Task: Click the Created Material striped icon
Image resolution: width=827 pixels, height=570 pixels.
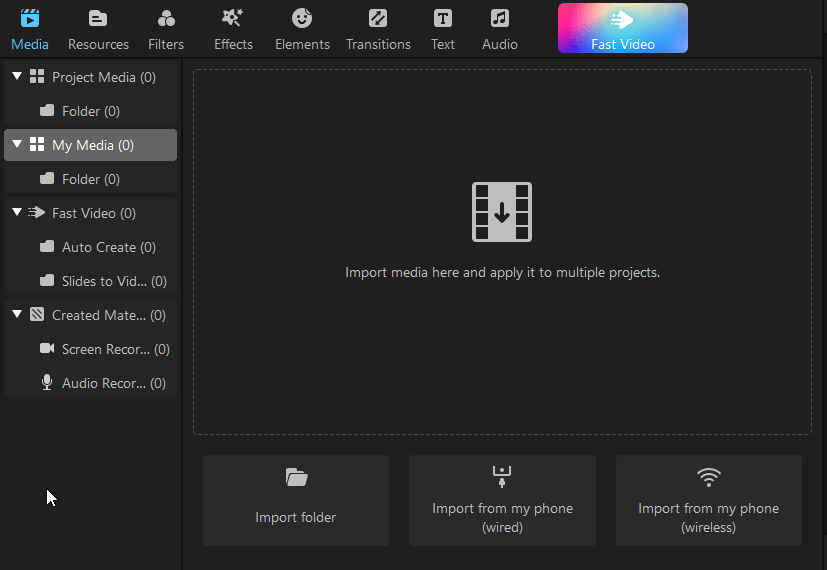Action: [x=37, y=314]
